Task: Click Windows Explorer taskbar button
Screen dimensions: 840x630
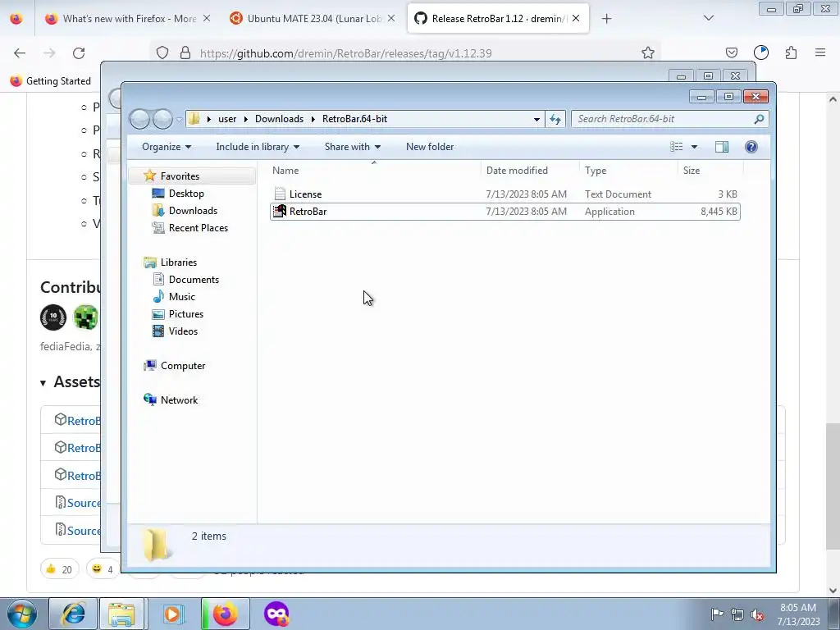Action: point(121,614)
